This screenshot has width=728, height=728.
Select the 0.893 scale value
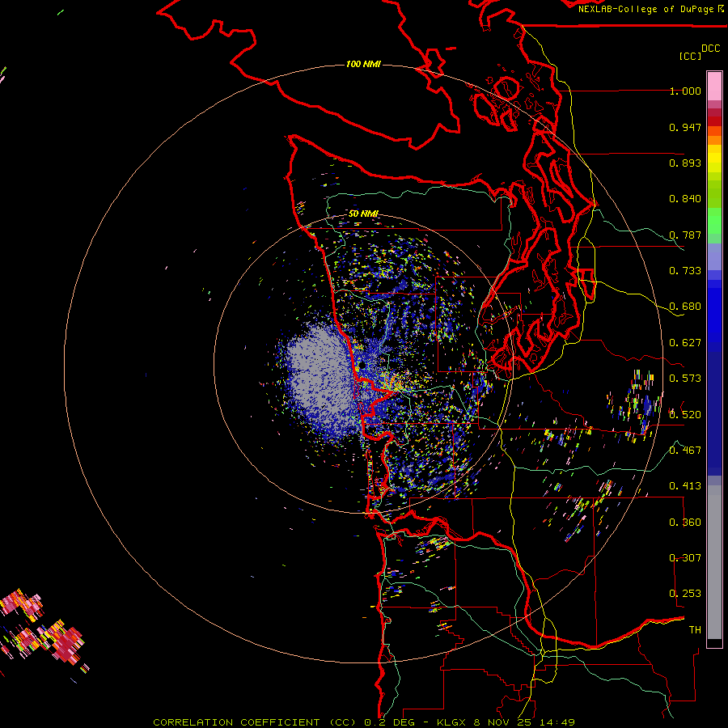click(x=685, y=163)
